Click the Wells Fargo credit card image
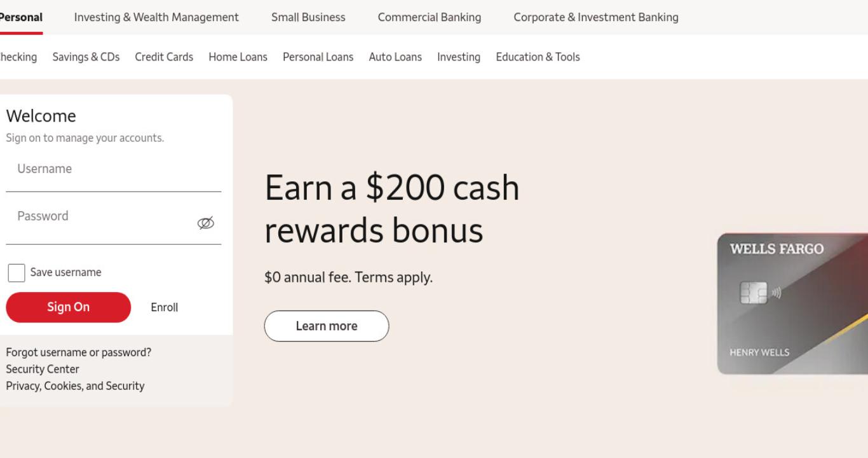This screenshot has width=868, height=458. click(792, 304)
